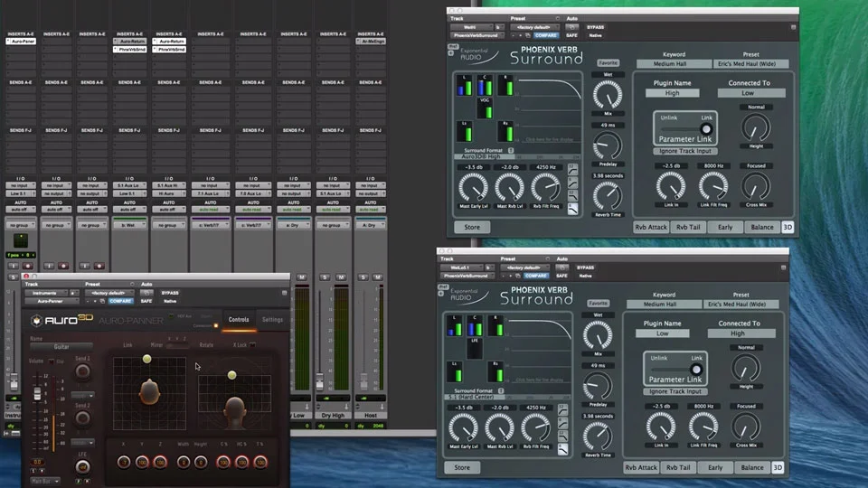
Task: Enable X Lock checkbox in Auro-Panner
Action: (253, 344)
